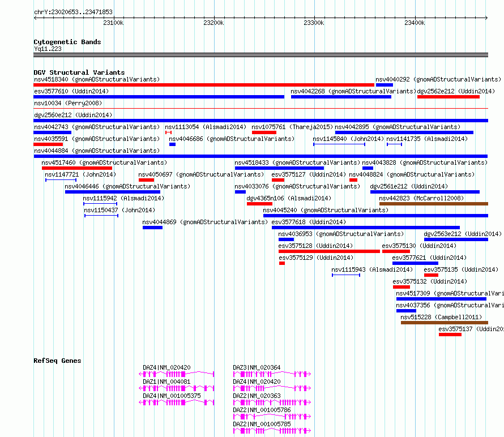Screen dimensions: 504x437
Task: Click esv3577621 (Uddin2014) label
Action: [x=429, y=258]
